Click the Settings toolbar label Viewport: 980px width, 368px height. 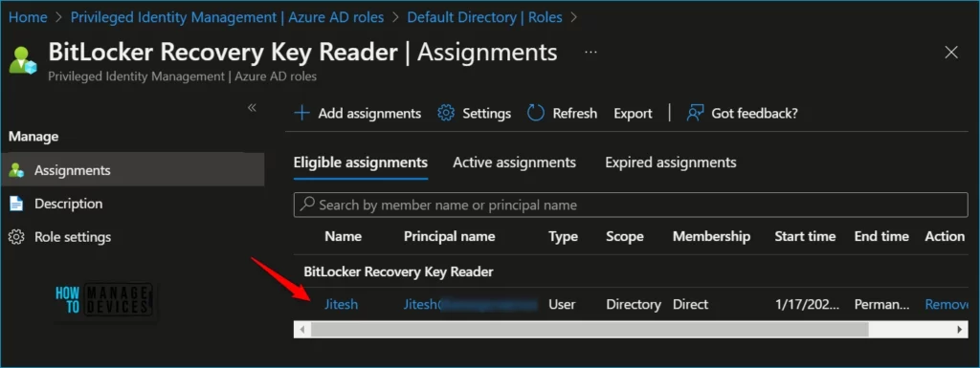[x=486, y=114]
